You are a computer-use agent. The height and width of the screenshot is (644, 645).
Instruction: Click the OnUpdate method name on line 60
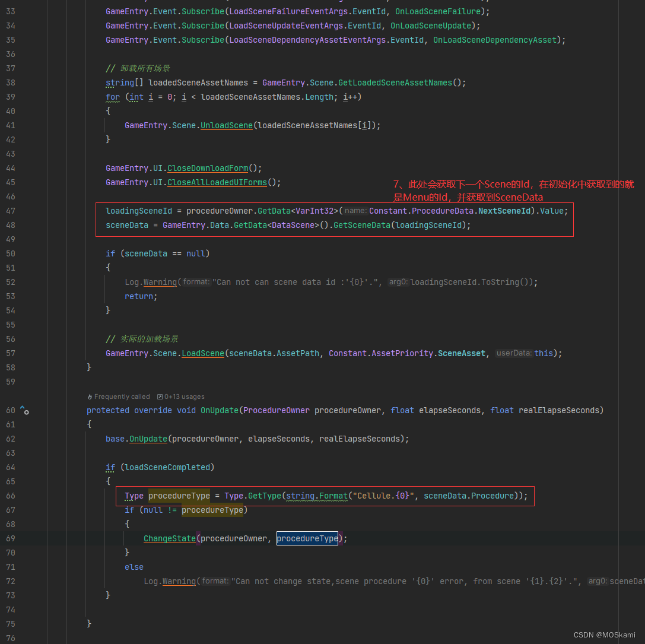coord(219,411)
